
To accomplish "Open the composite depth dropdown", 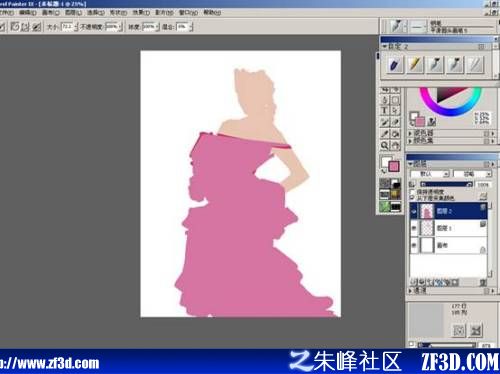I will coord(473,174).
